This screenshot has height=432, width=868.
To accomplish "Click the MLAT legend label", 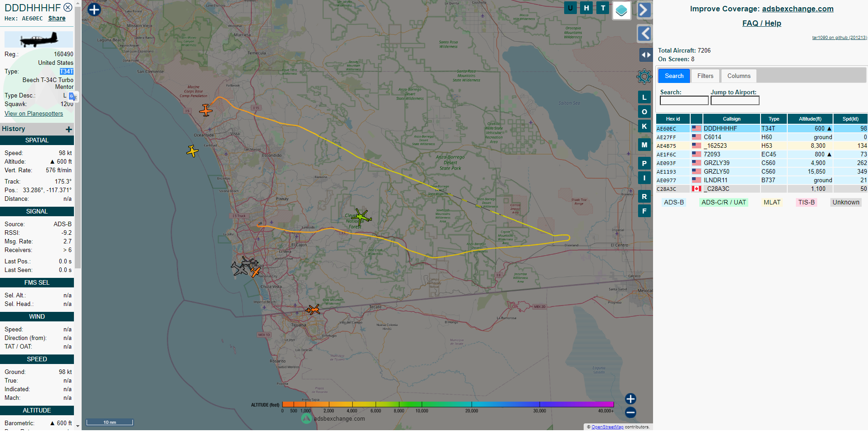I will tap(772, 203).
